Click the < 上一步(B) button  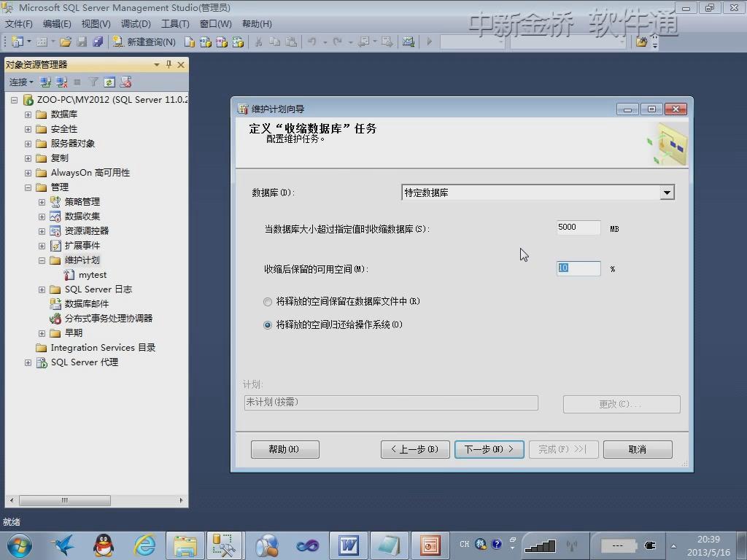[x=415, y=449]
